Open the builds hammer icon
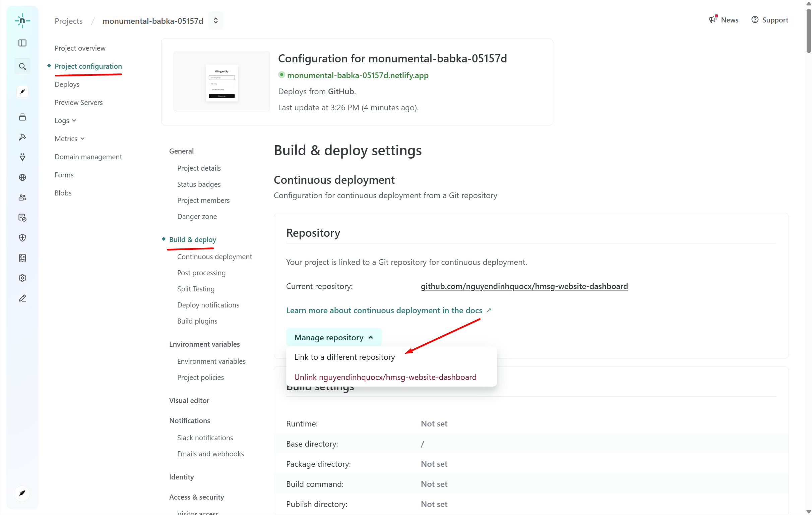812x515 pixels. coord(22,137)
